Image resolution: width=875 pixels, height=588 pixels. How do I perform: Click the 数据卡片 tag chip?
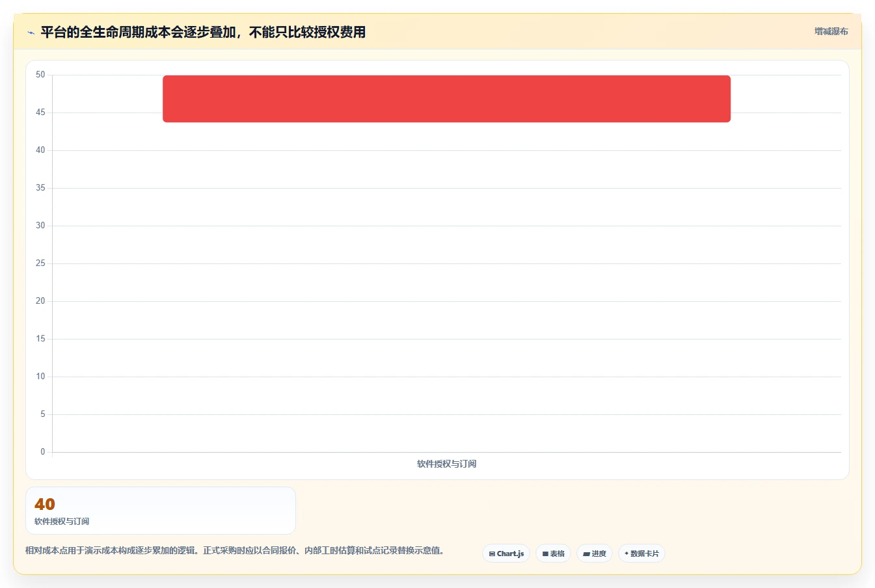(641, 554)
